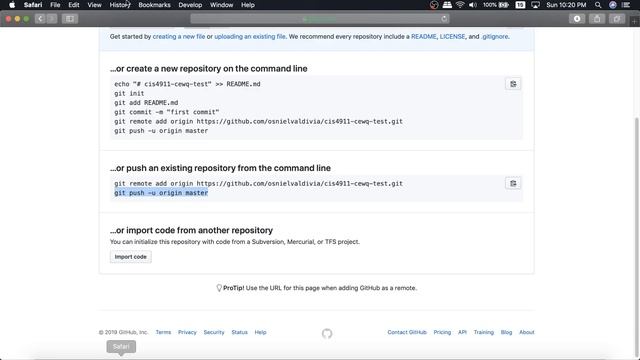Image resolution: width=640 pixels, height=360 pixels.
Task: Click the clock showing Sun 10:20 PM
Action: (x=566, y=5)
